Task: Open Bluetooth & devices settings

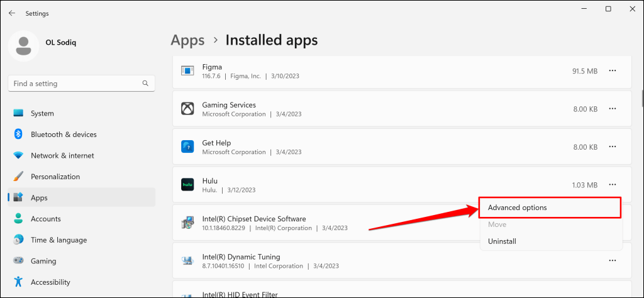Action: 64,135
